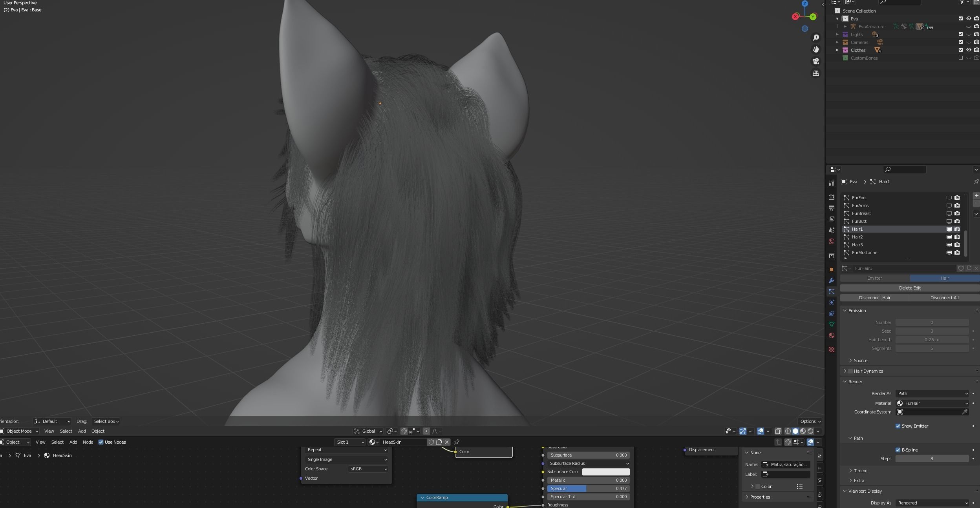The image size is (980, 508).
Task: Toggle the Show Emitter checkbox
Action: (898, 426)
